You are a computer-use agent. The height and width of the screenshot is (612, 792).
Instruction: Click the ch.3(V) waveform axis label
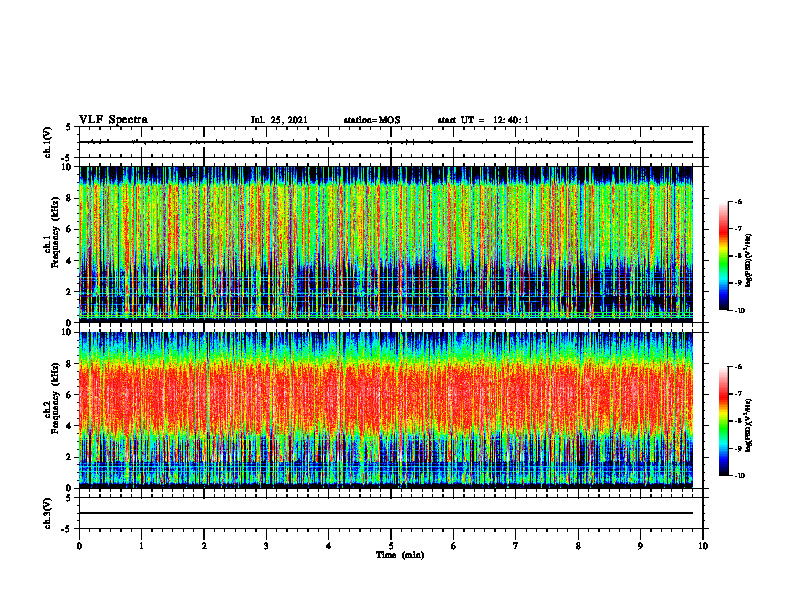[47, 513]
